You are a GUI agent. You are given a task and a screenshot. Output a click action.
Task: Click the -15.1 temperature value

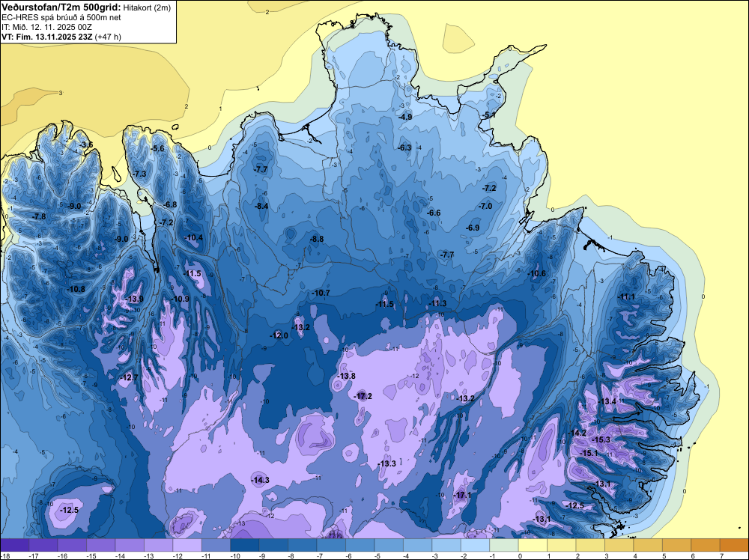point(589,453)
